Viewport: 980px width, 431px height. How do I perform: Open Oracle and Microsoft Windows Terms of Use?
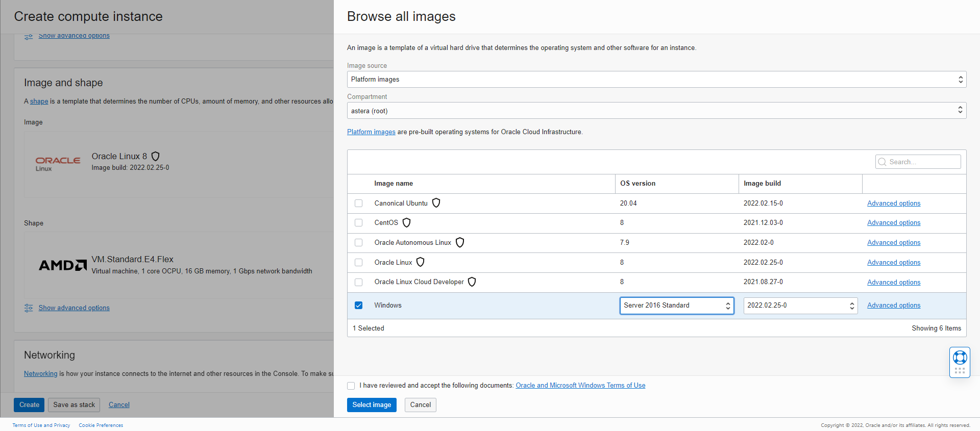(x=580, y=386)
